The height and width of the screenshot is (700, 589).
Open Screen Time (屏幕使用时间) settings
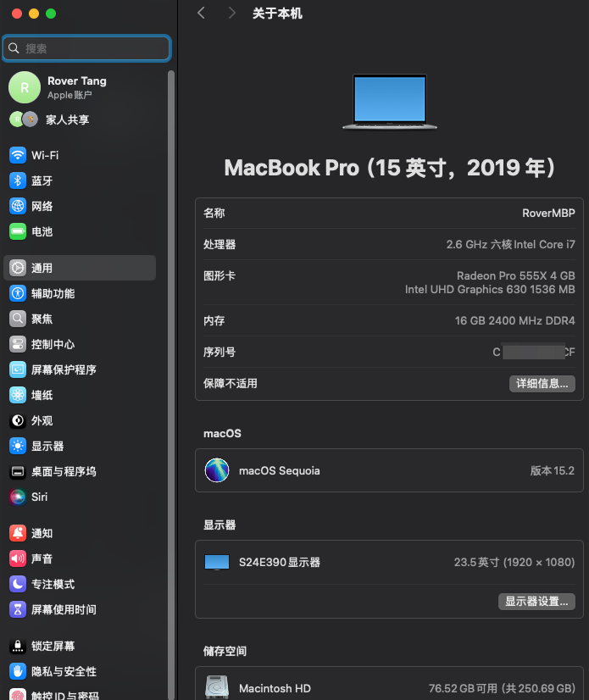tap(80, 609)
